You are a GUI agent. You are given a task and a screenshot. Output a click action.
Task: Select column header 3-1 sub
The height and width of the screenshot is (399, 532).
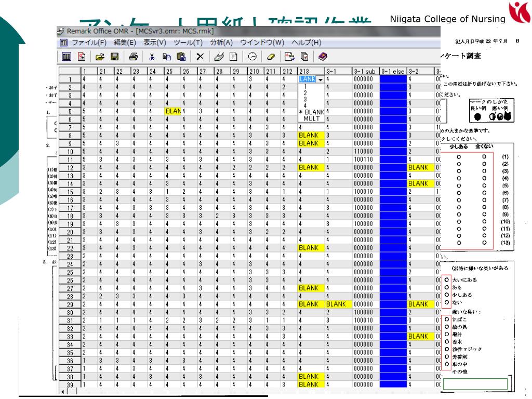click(x=365, y=71)
